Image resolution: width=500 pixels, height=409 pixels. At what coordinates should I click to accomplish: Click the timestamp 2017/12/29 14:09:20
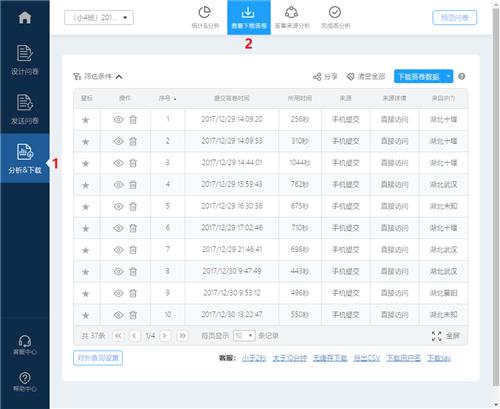[x=232, y=119]
